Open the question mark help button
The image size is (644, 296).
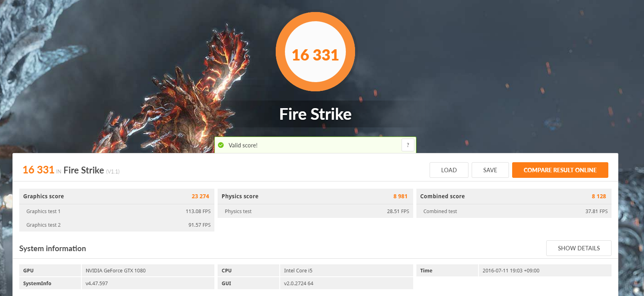point(408,145)
